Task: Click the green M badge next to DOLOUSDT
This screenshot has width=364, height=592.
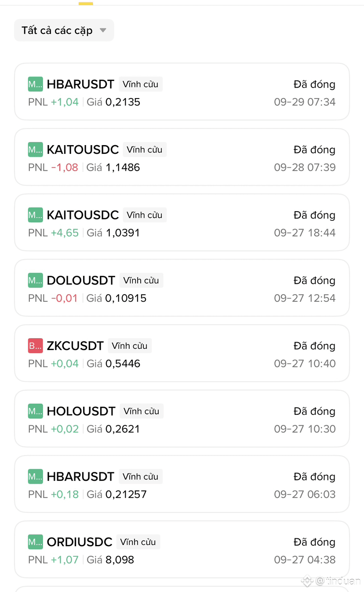Action: (x=35, y=280)
